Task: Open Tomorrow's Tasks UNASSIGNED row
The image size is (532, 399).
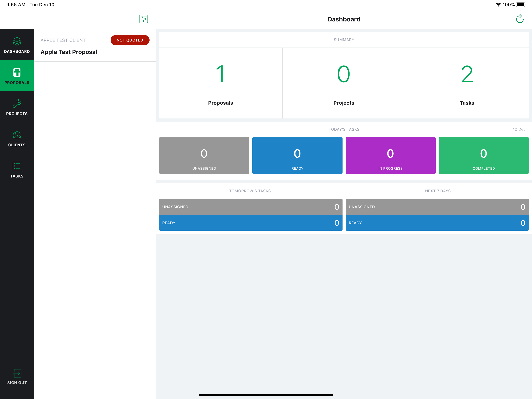Action: point(251,207)
